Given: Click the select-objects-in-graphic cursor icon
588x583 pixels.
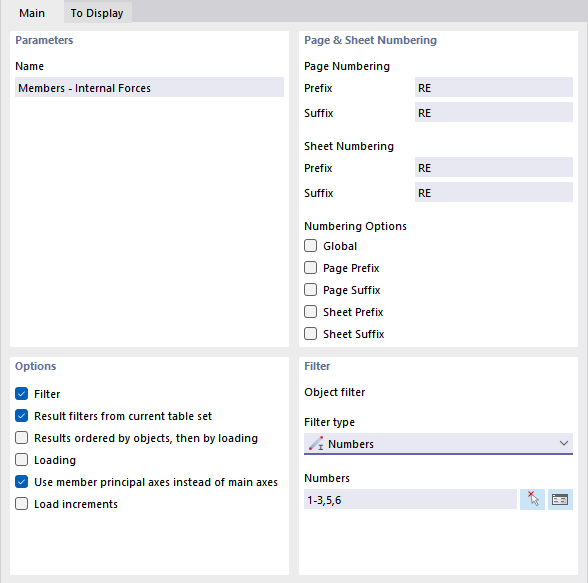Looking at the screenshot, I should pos(532,499).
